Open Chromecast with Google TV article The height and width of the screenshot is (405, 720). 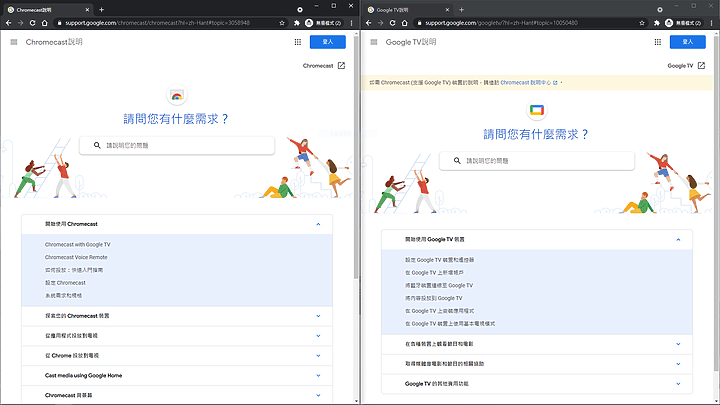[x=78, y=245]
